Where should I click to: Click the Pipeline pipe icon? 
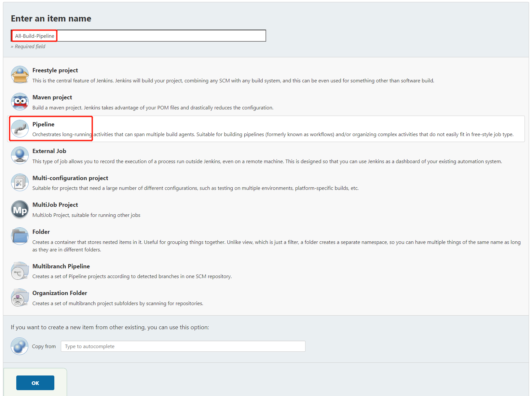(x=20, y=129)
